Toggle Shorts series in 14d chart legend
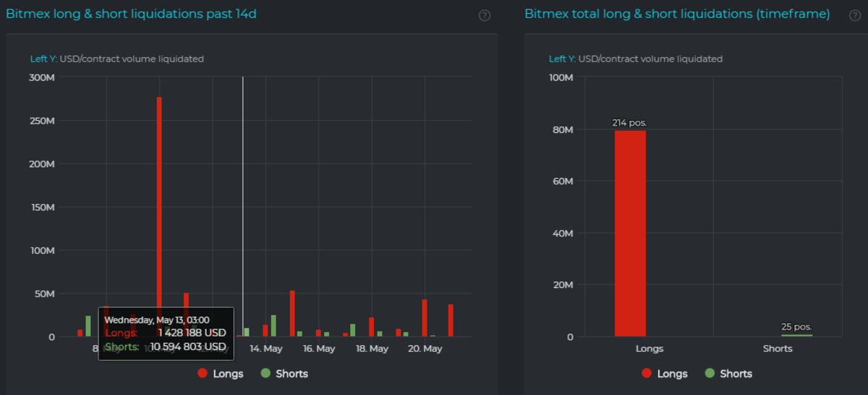868x395 pixels. [x=284, y=374]
